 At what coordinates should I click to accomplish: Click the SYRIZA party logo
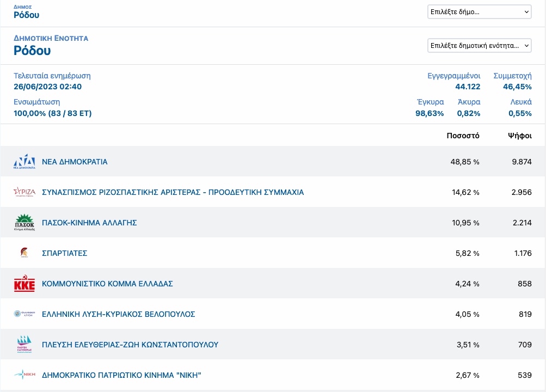click(x=24, y=192)
